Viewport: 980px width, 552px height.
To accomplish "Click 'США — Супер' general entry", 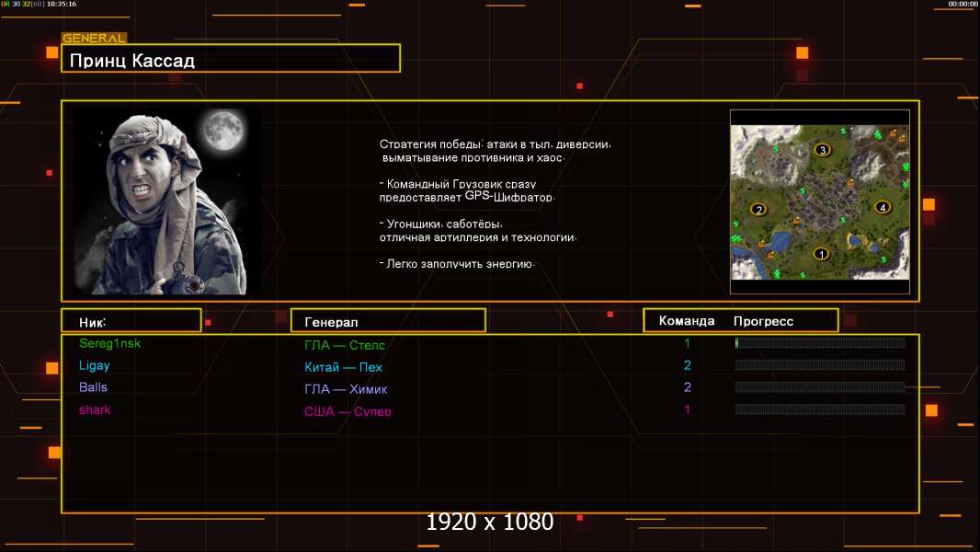I will [x=348, y=411].
